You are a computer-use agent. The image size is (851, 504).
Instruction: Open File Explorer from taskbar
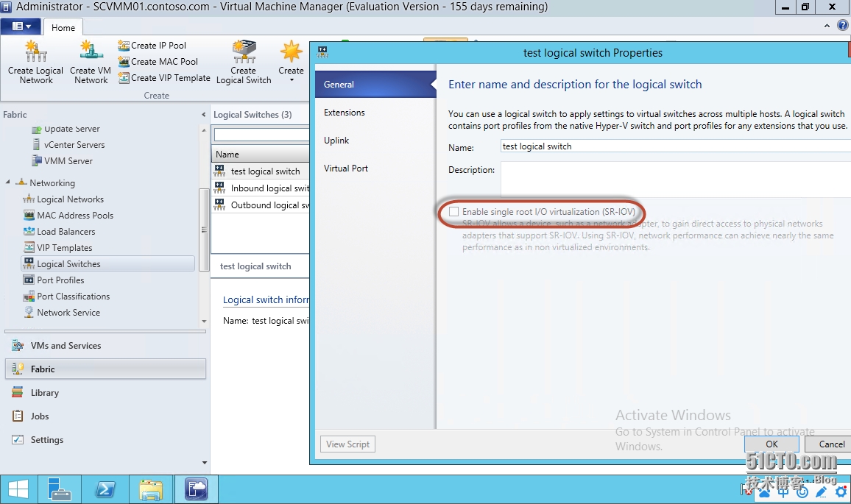pyautogui.click(x=151, y=489)
